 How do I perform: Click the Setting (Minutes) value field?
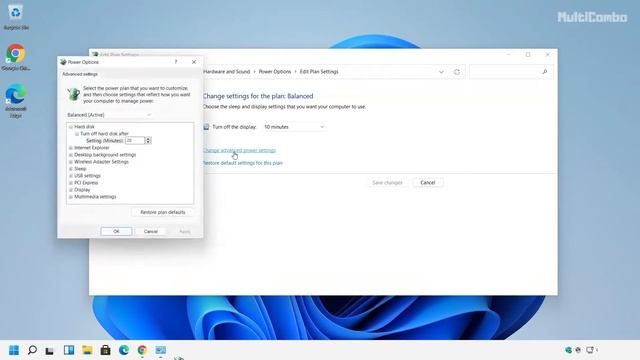tap(135, 141)
